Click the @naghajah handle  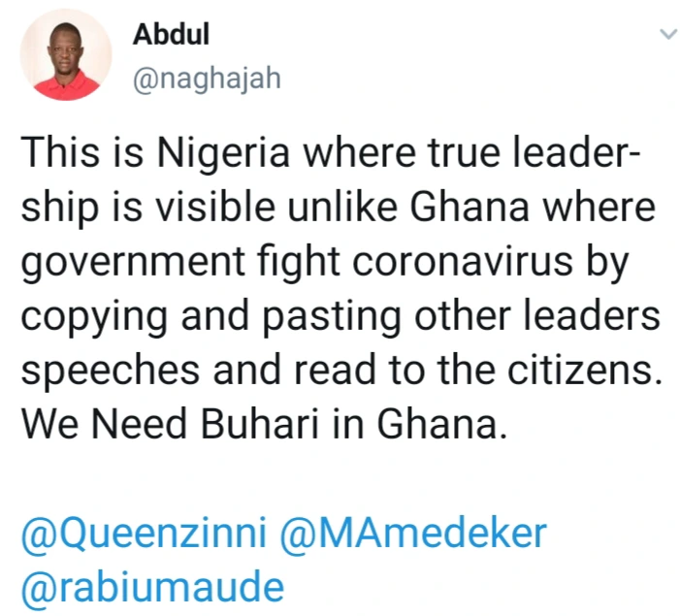point(206,78)
